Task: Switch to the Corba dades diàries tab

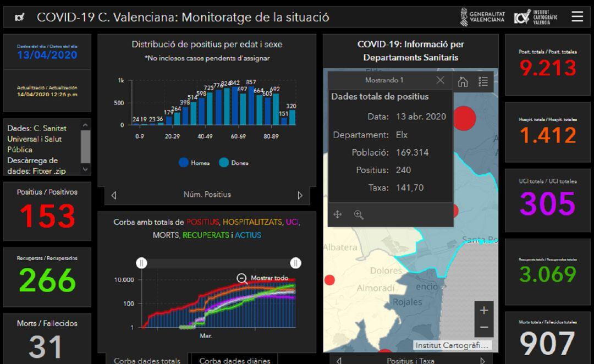Action: (x=234, y=360)
